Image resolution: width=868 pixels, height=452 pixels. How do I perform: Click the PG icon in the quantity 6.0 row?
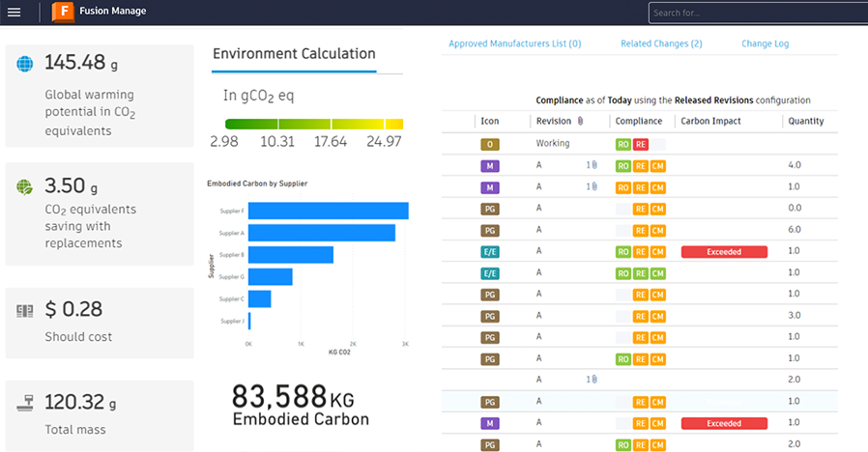(489, 230)
